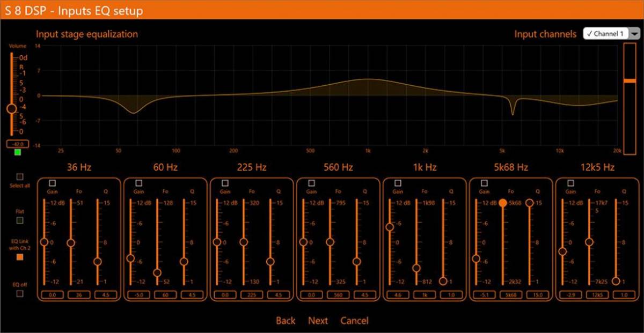644x333 pixels.
Task: Click the volume value box showing -42.0
Action: [x=17, y=144]
